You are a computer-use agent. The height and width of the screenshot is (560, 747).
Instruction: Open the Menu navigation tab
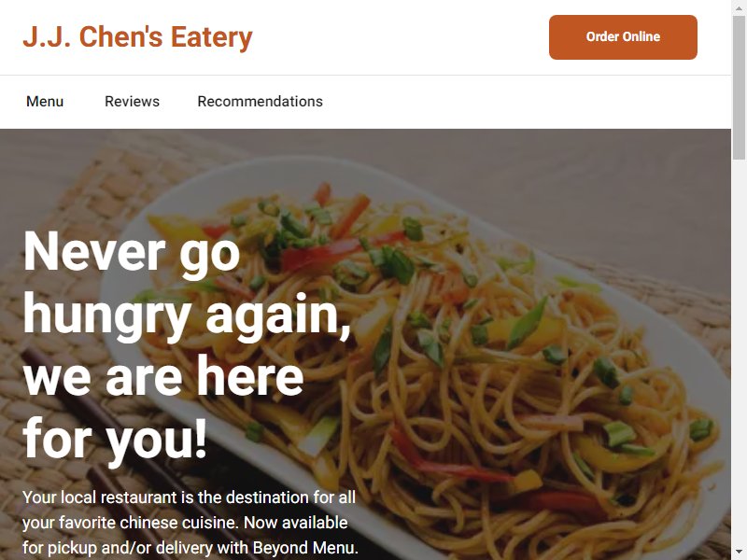coord(45,102)
